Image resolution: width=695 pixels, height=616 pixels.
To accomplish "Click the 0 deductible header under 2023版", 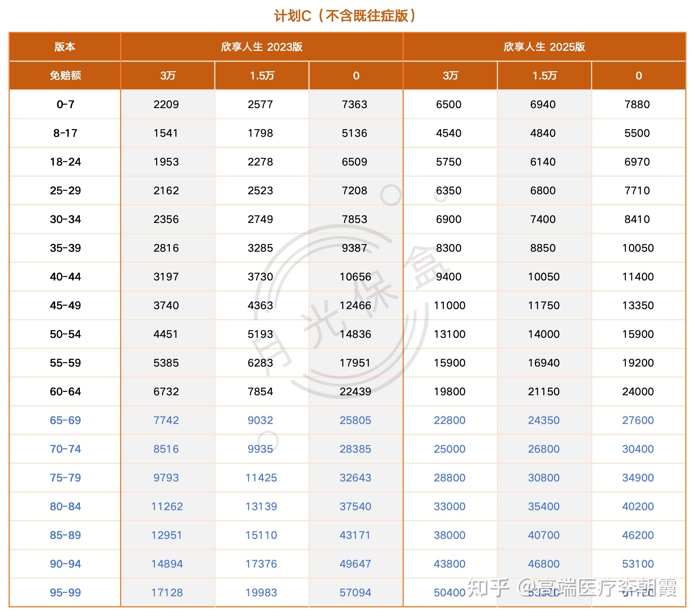I will pos(356,76).
